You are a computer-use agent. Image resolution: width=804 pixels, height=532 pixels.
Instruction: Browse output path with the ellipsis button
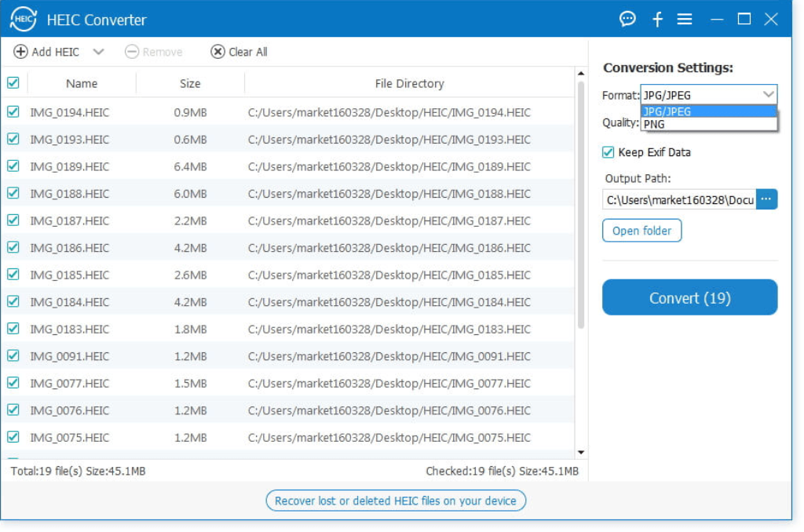pyautogui.click(x=766, y=199)
